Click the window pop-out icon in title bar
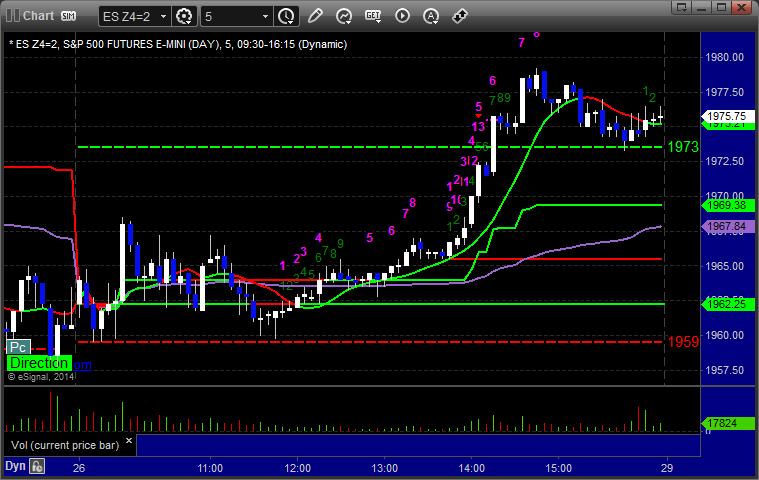The width and height of the screenshot is (759, 480). 682,7
